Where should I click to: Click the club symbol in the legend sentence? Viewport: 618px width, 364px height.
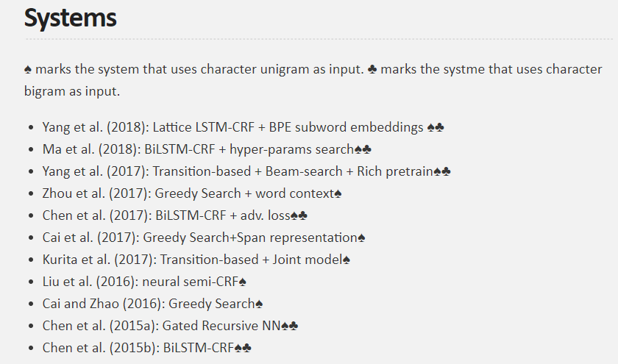tap(372, 69)
